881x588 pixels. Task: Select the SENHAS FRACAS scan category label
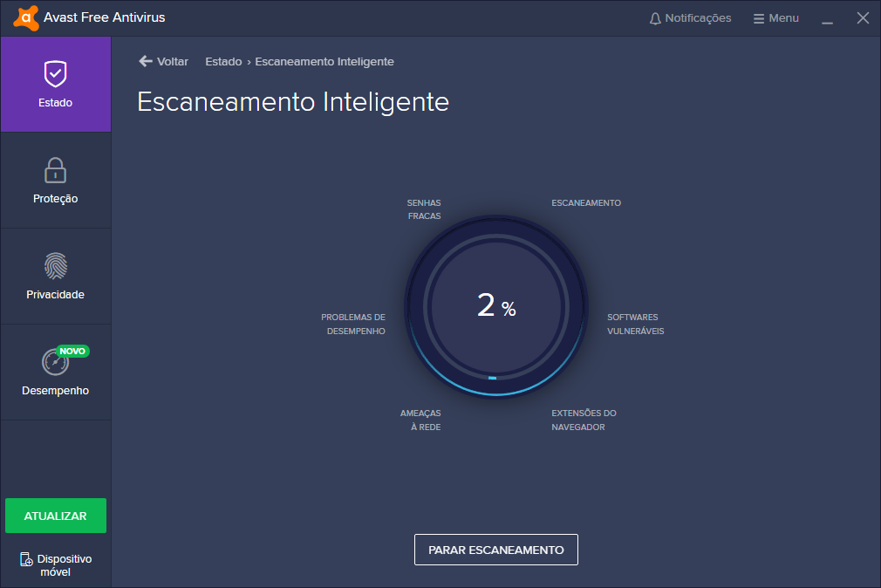point(424,209)
